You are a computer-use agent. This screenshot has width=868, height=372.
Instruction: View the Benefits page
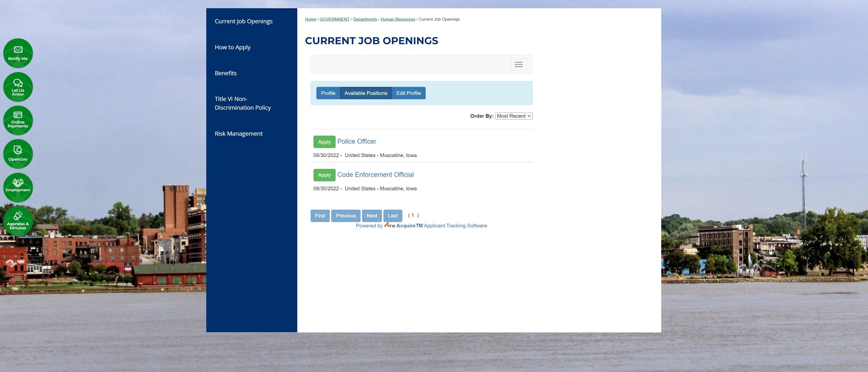tap(225, 73)
